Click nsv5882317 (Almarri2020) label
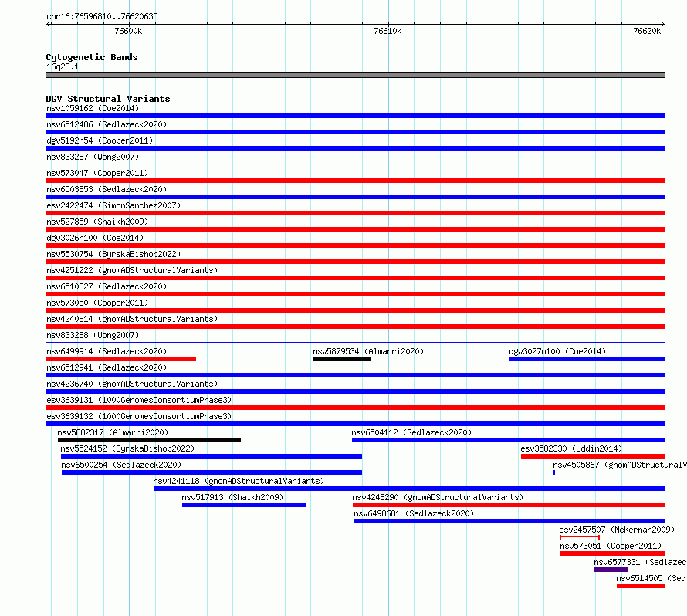This screenshot has width=687, height=616. [x=113, y=432]
